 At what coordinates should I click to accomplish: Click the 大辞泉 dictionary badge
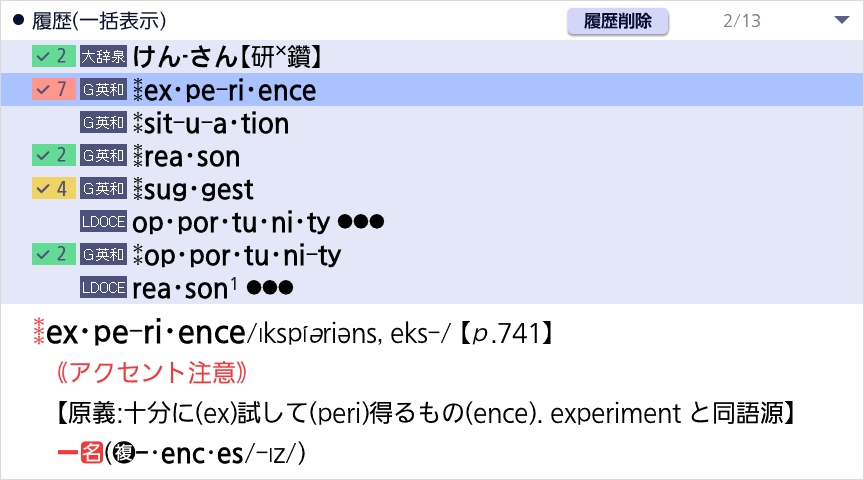point(103,57)
